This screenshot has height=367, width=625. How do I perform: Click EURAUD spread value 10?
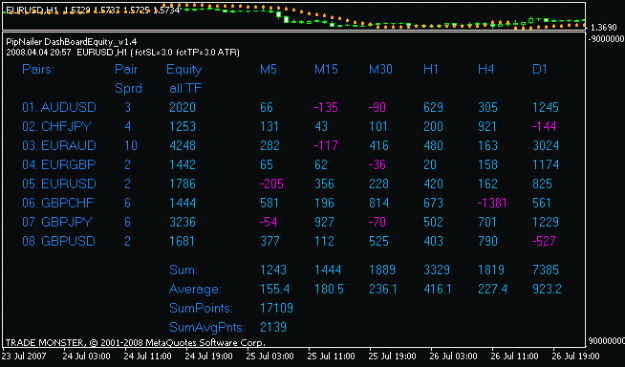[x=131, y=145]
